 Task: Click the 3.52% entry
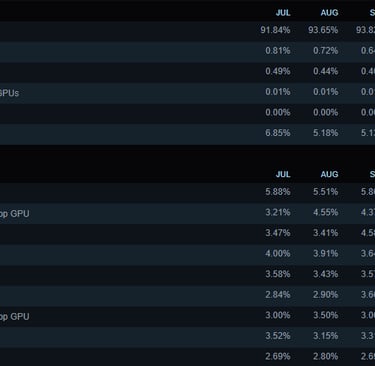tap(278, 336)
